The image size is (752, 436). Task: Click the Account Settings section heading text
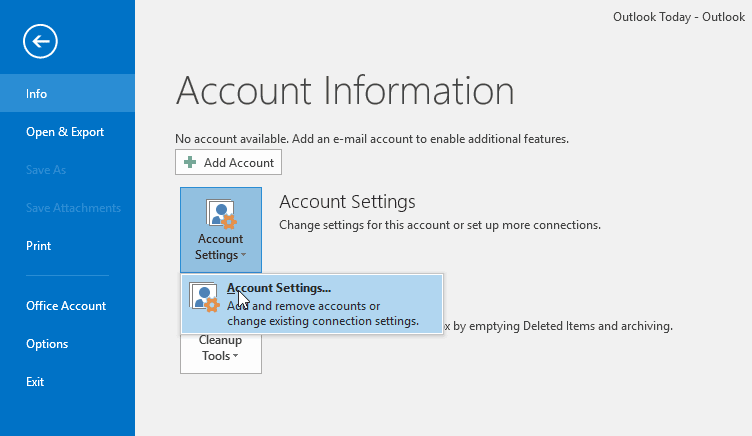[347, 203]
